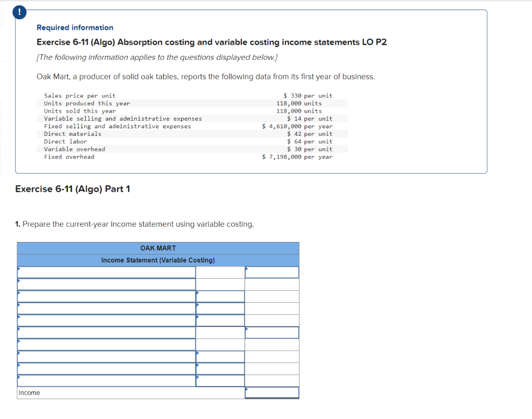
Task: Click the middle-column amount cell in row three
Action: pyautogui.click(x=219, y=295)
